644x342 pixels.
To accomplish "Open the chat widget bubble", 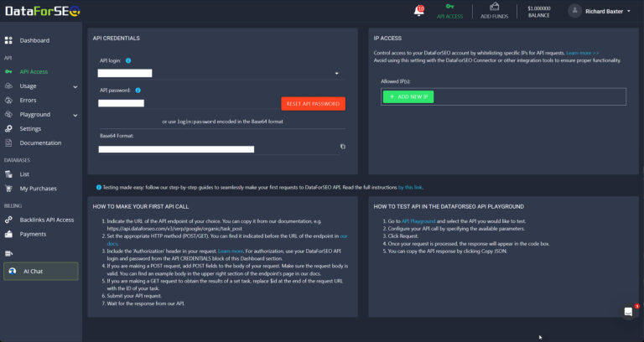I will pos(628,312).
